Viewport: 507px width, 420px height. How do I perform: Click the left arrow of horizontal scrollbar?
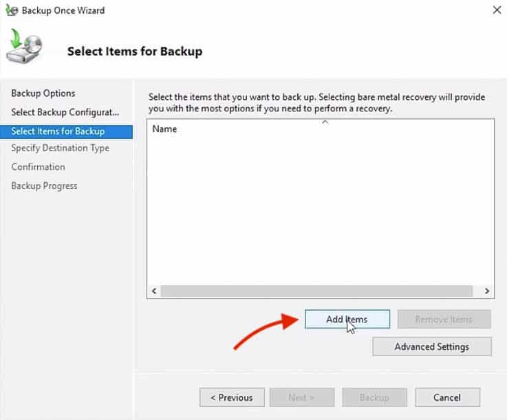click(154, 291)
